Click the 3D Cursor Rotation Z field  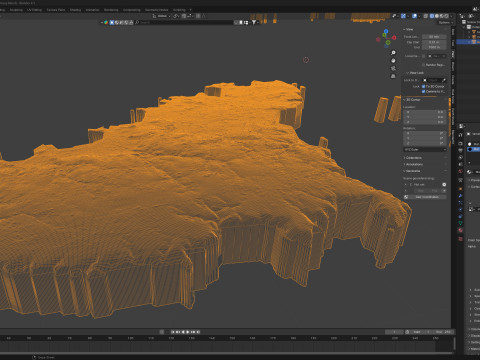pos(425,143)
